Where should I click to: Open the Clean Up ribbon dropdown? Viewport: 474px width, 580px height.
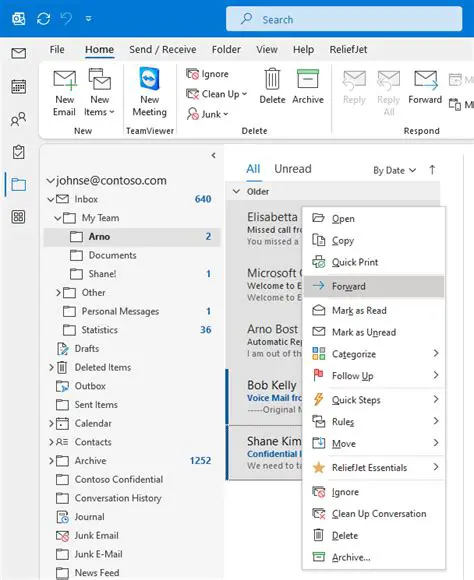coord(216,94)
